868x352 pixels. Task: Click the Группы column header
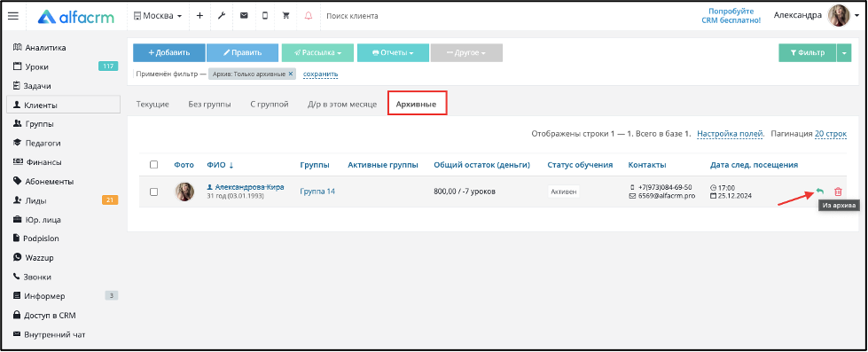tap(315, 164)
